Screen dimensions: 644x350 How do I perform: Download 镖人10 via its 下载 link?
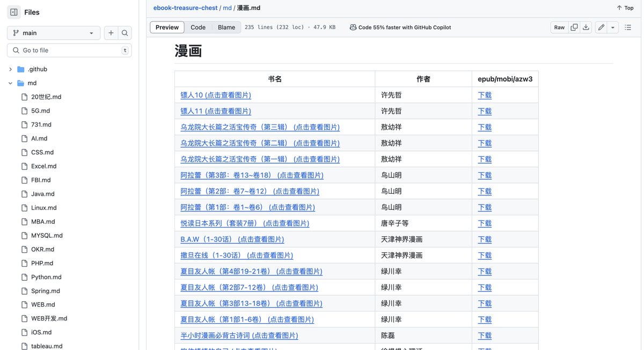point(484,94)
